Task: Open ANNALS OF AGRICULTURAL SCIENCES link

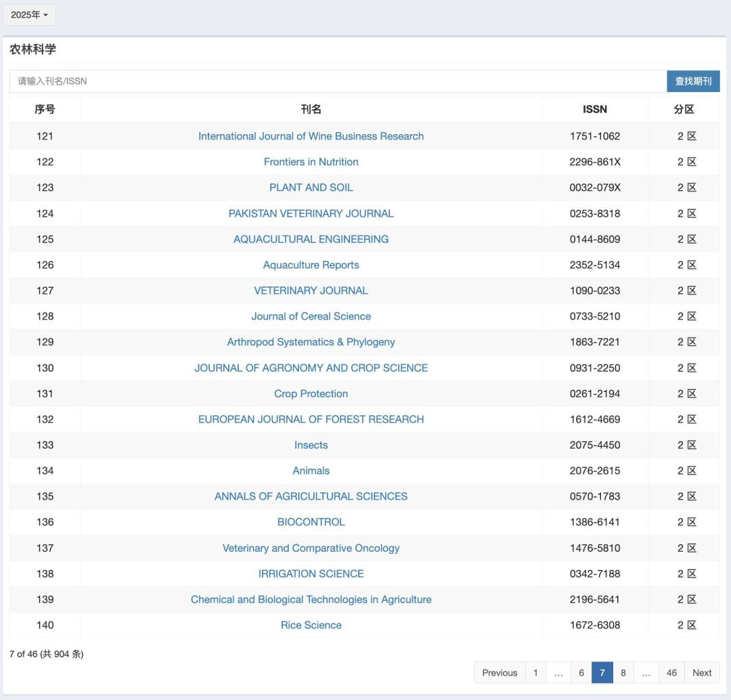Action: 311,496
